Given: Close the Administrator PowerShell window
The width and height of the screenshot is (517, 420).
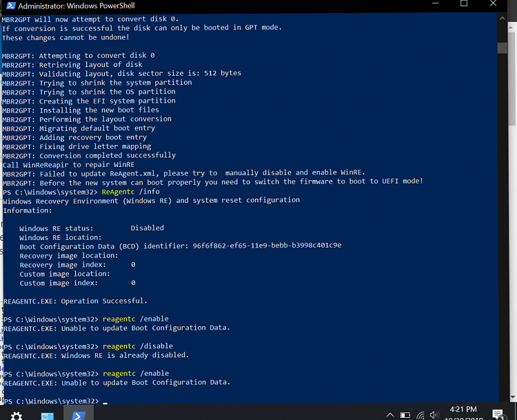Looking at the screenshot, I should tap(494, 6).
